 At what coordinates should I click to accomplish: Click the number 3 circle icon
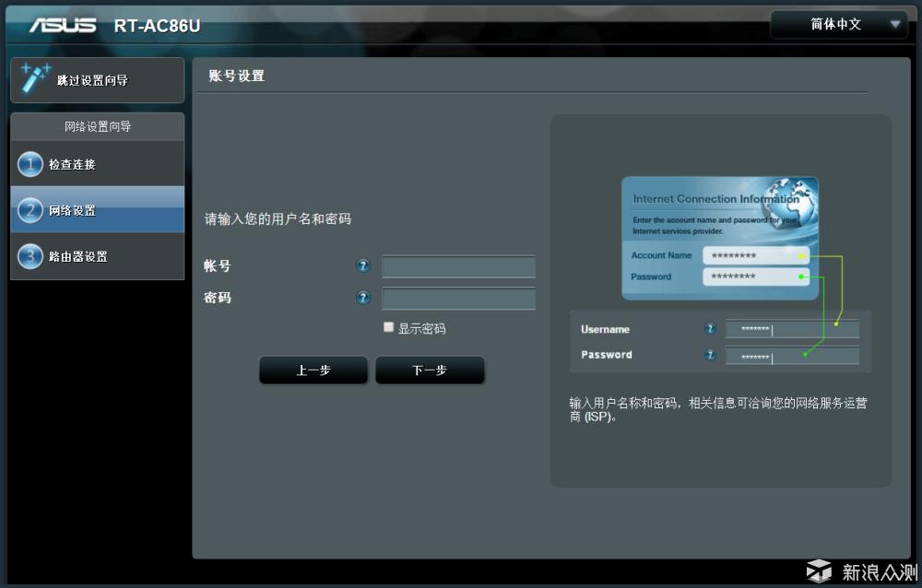(x=30, y=256)
